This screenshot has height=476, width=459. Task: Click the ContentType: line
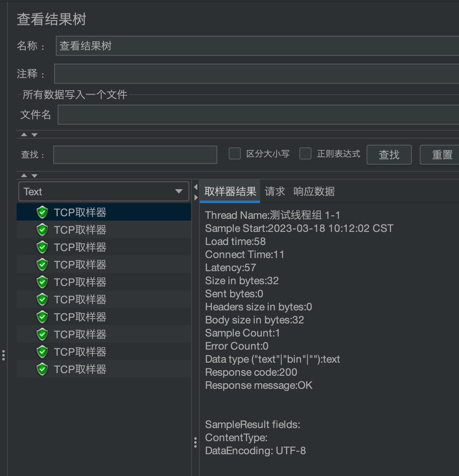(236, 438)
